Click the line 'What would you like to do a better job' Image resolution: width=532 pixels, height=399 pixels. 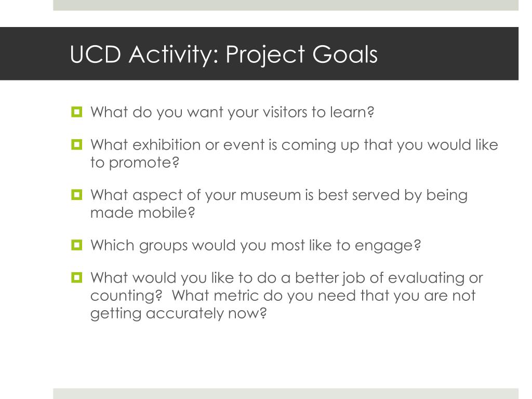pyautogui.click(x=286, y=278)
